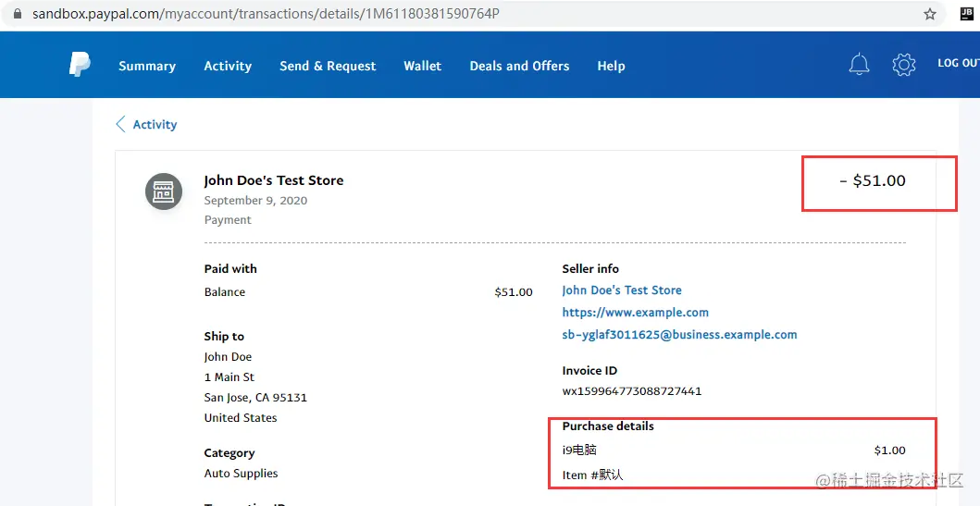Bookmark this page with star icon
Screen dimensions: 980x506
(x=930, y=14)
